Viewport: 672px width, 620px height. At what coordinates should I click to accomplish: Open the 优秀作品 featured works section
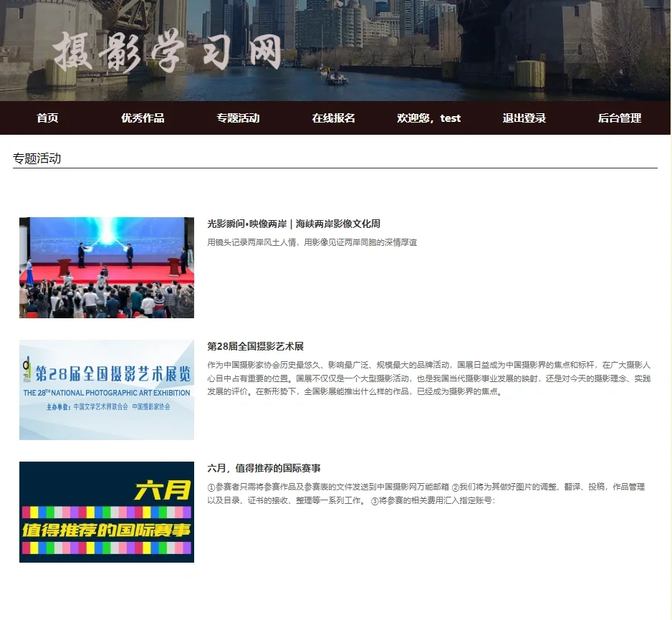(x=143, y=118)
